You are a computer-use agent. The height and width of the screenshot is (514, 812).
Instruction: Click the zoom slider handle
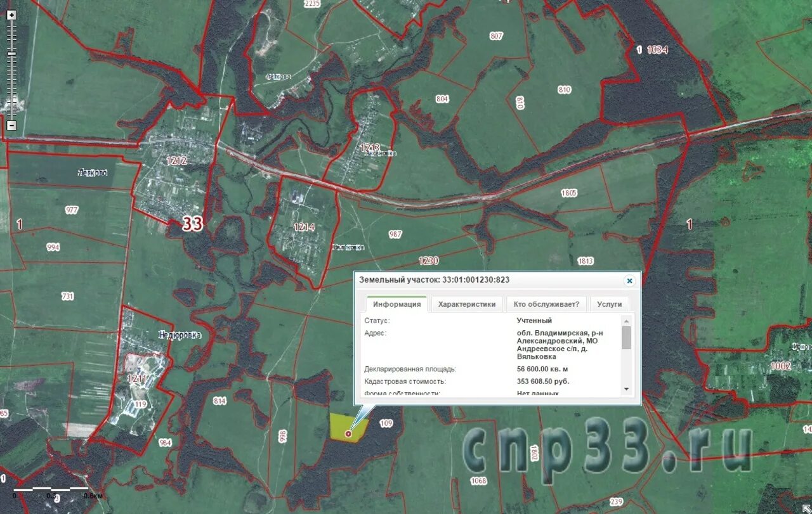click(11, 55)
